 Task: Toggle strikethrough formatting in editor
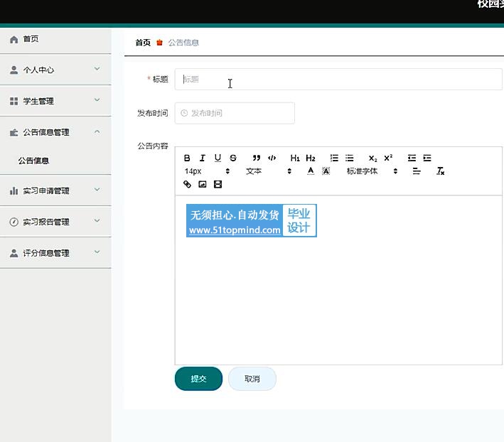click(233, 158)
